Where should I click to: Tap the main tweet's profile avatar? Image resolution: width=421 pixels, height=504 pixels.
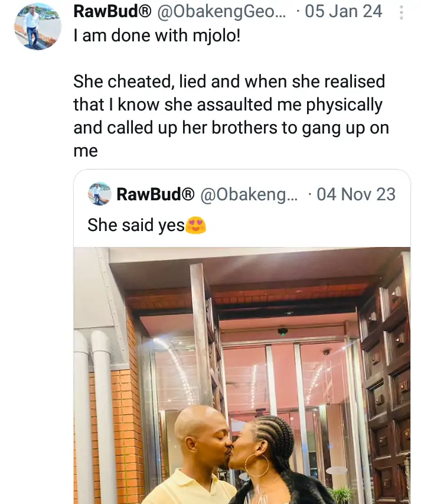click(x=36, y=26)
